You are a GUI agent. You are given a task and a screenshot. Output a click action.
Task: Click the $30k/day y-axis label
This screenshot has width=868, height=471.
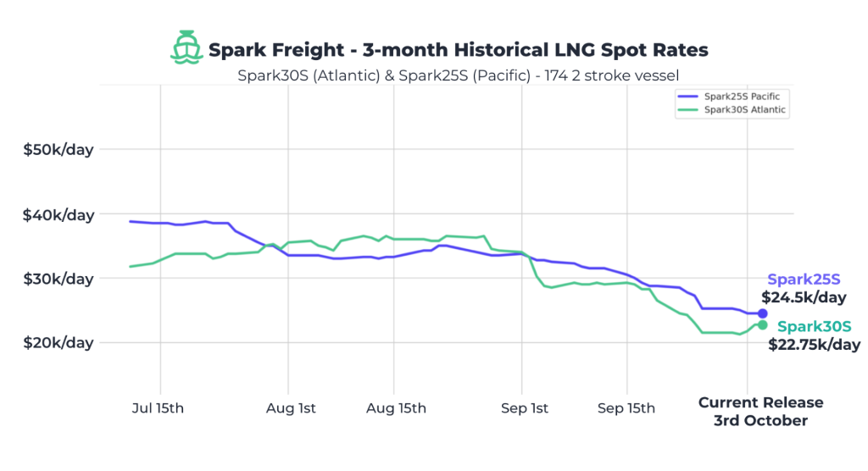point(58,279)
